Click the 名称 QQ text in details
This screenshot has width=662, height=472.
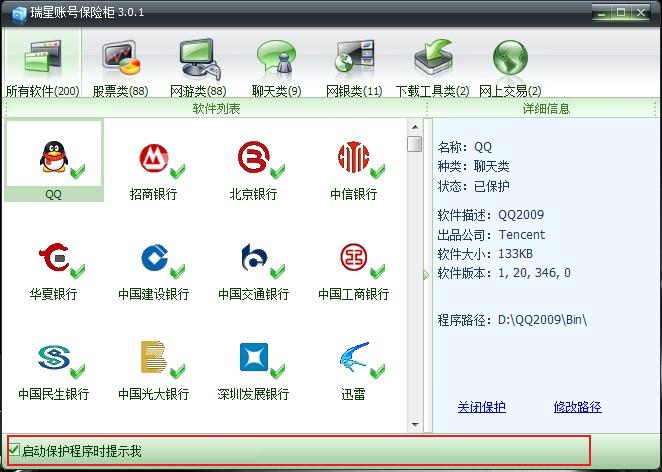[465, 146]
